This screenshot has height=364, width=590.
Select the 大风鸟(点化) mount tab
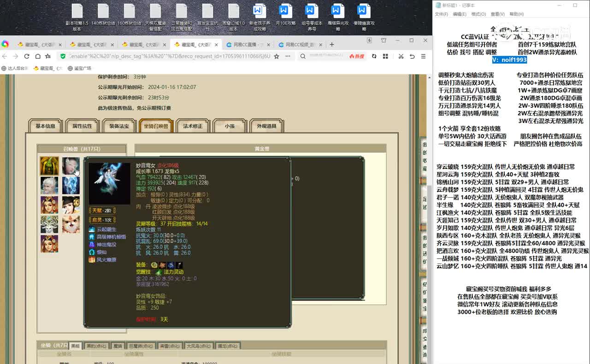click(x=199, y=346)
